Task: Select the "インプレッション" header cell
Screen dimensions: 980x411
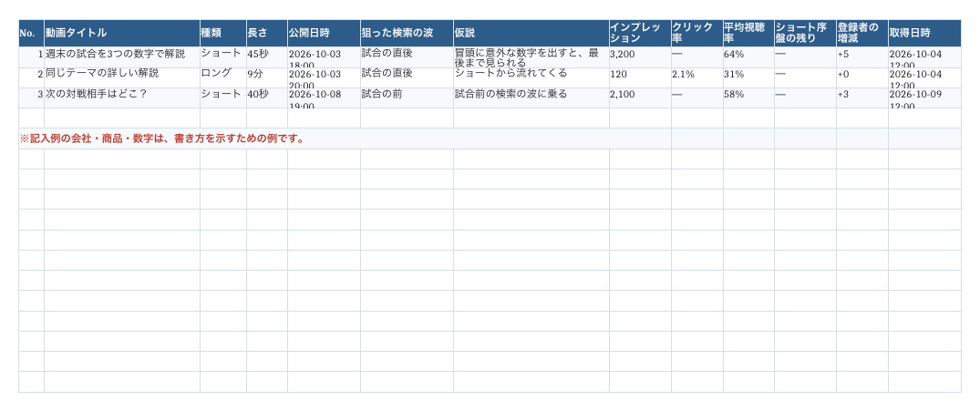Action: click(640, 33)
